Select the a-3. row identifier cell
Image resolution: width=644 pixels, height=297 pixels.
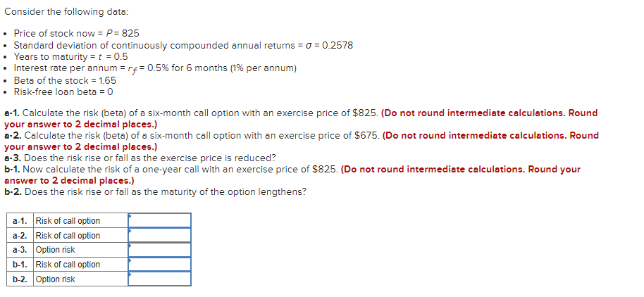tap(20, 250)
